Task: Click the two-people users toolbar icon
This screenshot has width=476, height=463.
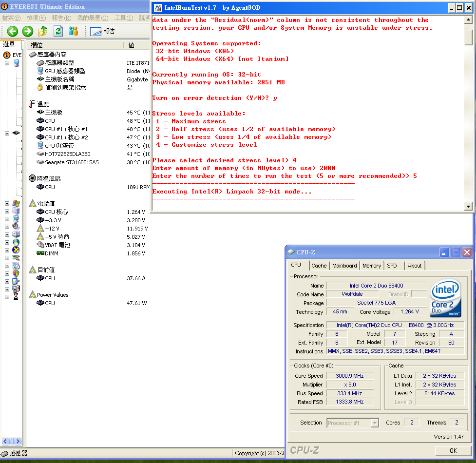Action: click(74, 31)
